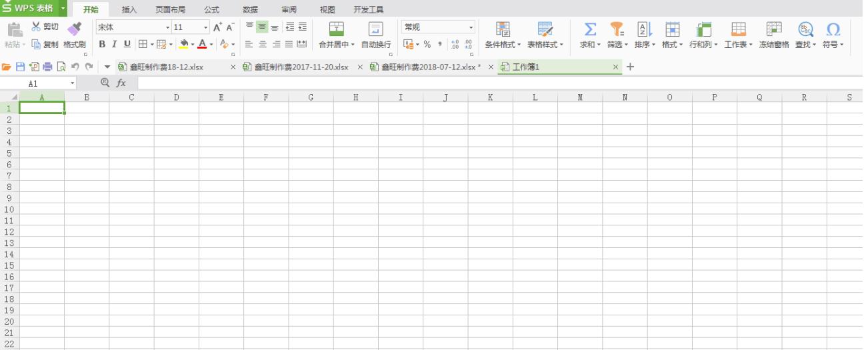
Task: Click the decrease indent icon
Action: (289, 27)
